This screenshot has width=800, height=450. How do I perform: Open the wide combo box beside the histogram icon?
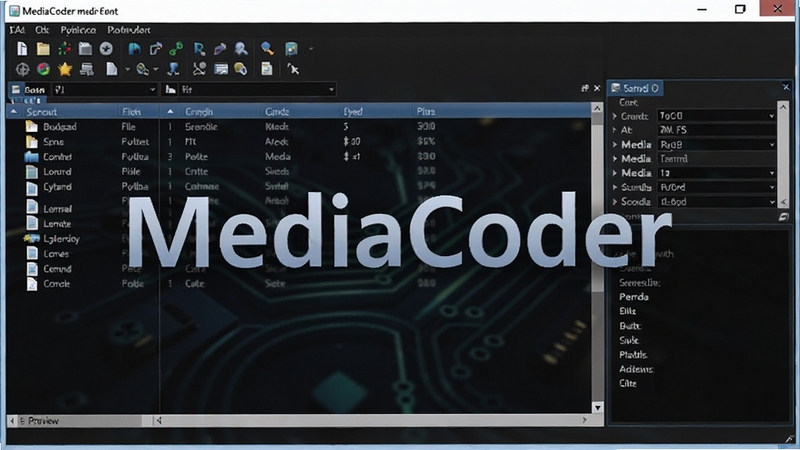[256, 90]
